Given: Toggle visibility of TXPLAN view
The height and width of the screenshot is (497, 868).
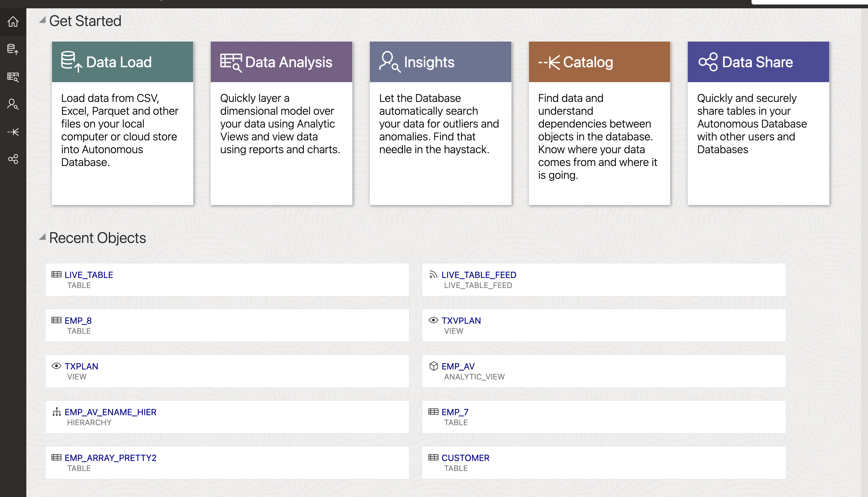Looking at the screenshot, I should tap(57, 366).
